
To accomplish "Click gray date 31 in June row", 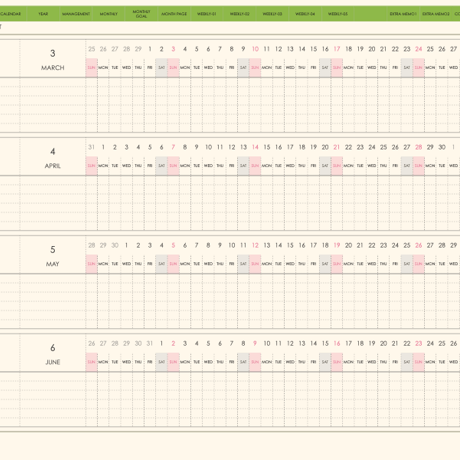I will pyautogui.click(x=150, y=343).
